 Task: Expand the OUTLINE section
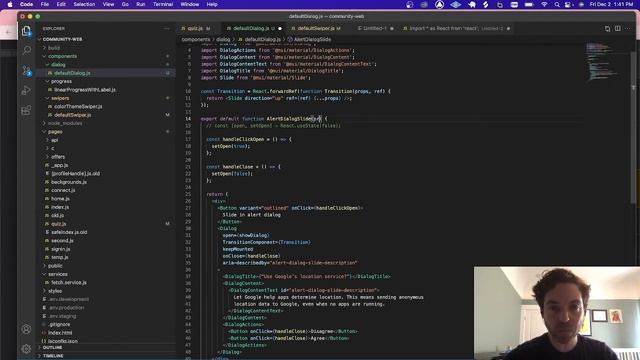[x=53, y=347]
